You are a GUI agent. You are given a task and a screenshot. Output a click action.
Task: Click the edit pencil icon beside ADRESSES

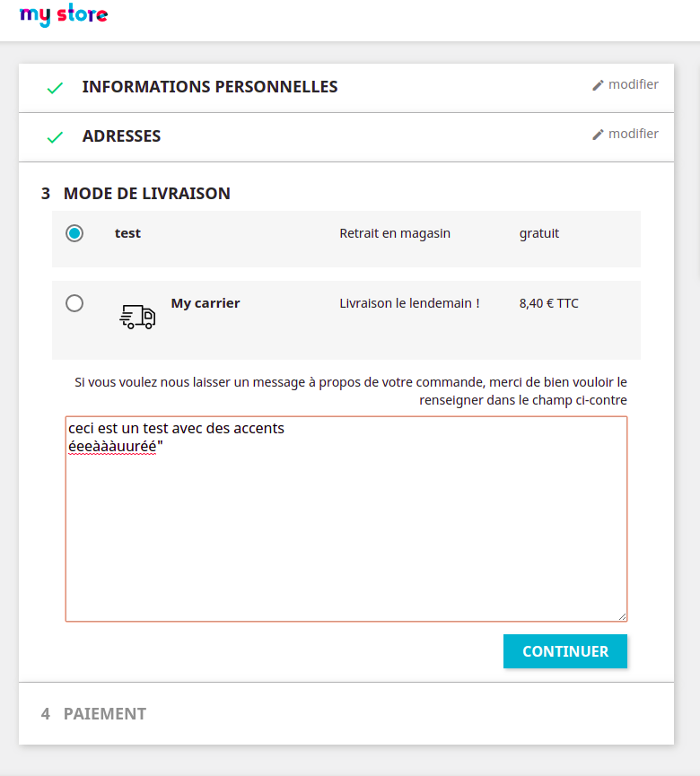click(x=597, y=133)
